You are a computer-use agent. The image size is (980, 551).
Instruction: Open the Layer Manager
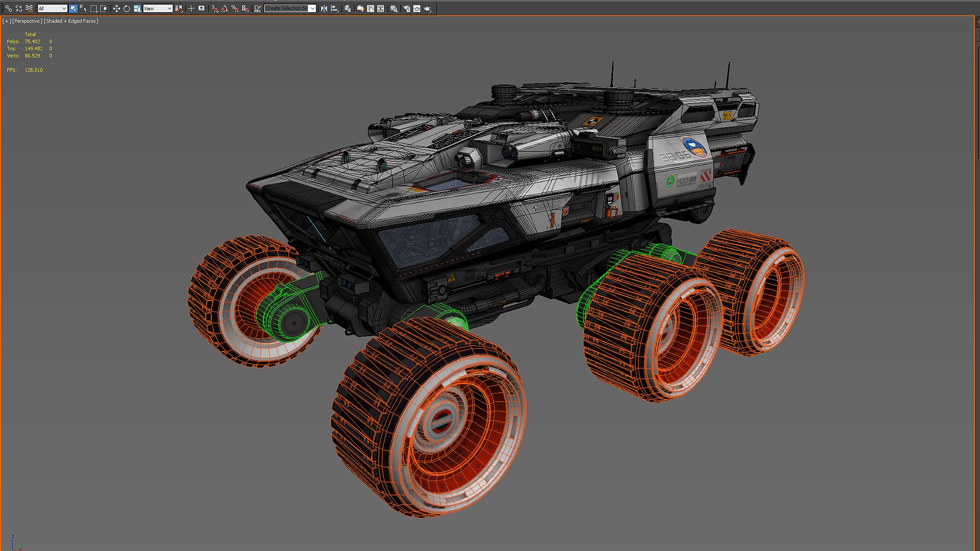(348, 9)
